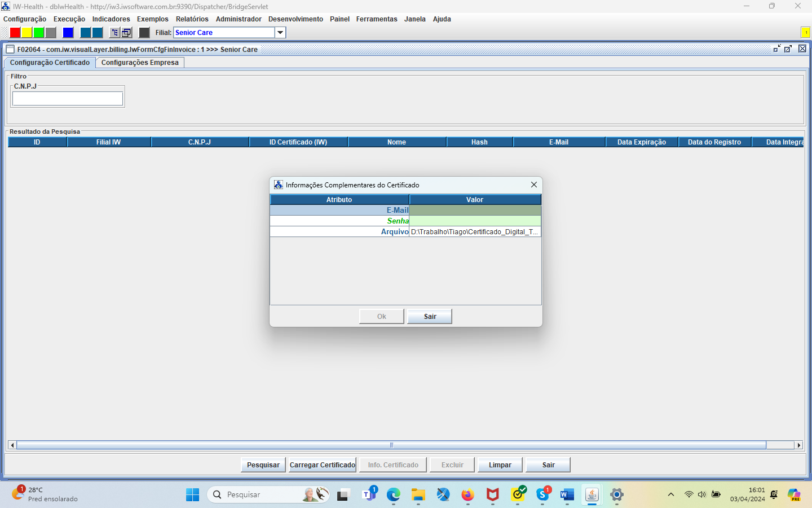Switch to the Configuração Certificado tab

(50, 63)
